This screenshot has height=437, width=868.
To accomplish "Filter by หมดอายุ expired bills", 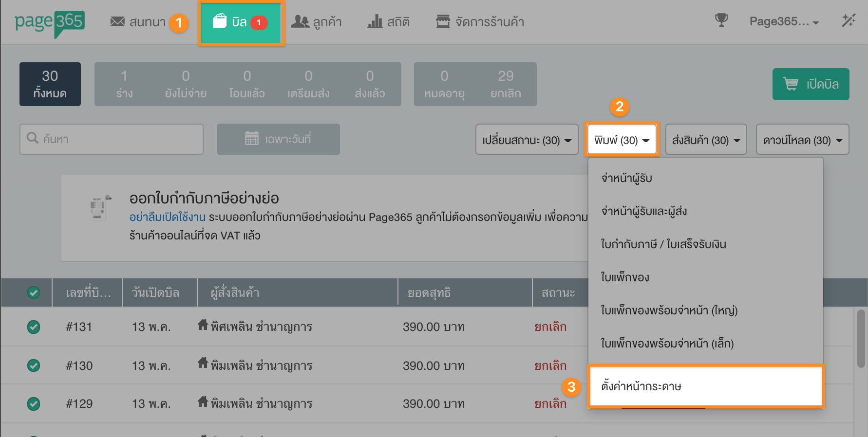I will 444,84.
